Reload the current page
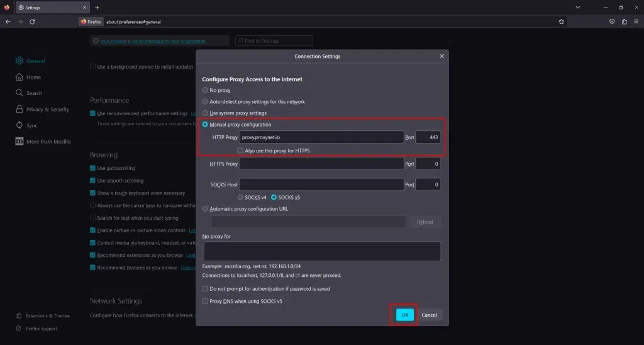This screenshot has height=345, width=644. pyautogui.click(x=32, y=22)
